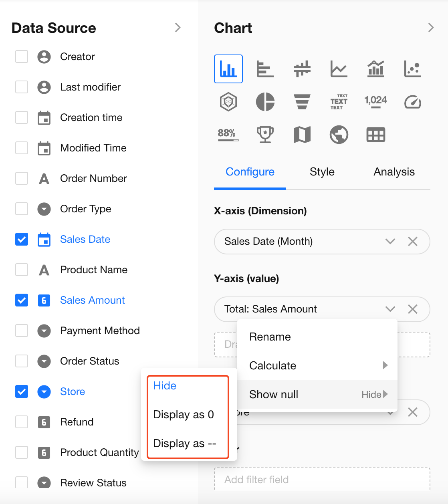Select the funnel chart icon
448x504 pixels.
click(x=302, y=102)
